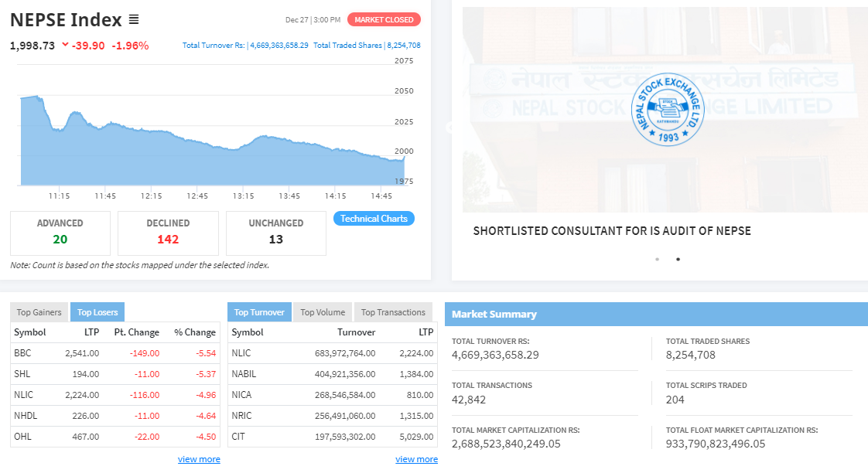The width and height of the screenshot is (868, 473).
Task: Select the second news slide dot
Action: [x=678, y=259]
